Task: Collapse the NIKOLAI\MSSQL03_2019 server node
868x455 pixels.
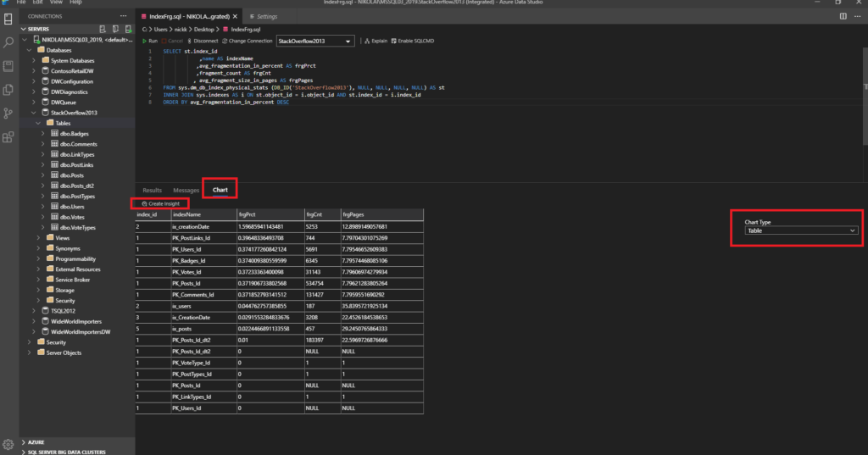Action: pos(25,40)
